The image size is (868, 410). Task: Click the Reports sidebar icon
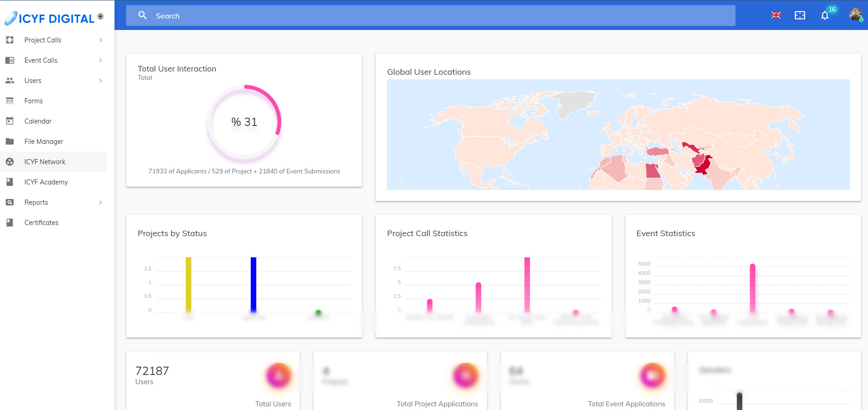pyautogui.click(x=10, y=202)
